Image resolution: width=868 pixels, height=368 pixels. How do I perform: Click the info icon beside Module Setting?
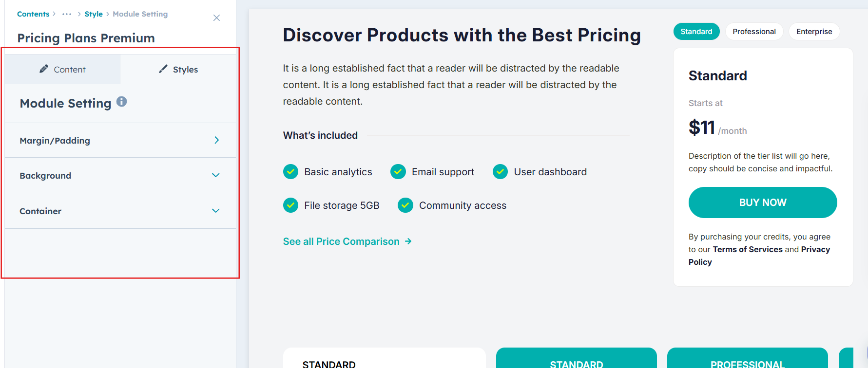click(122, 102)
